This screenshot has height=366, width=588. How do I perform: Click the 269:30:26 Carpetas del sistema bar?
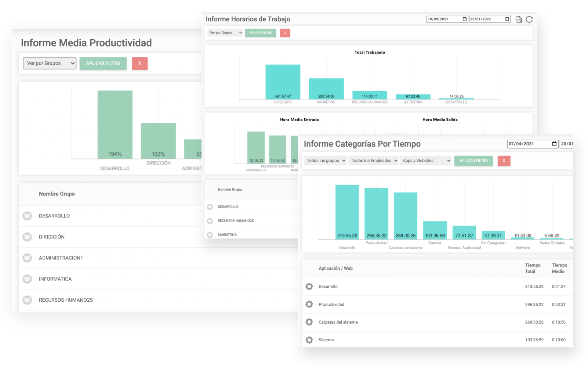[x=406, y=216]
